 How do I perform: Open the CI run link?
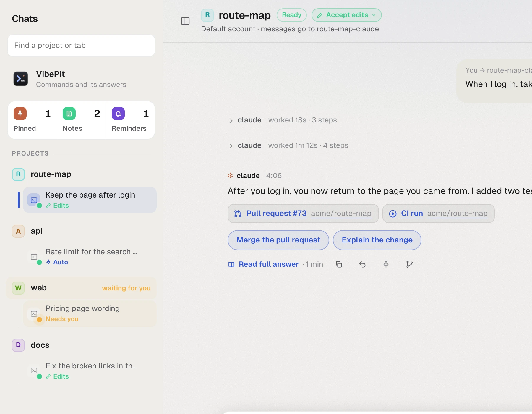[x=439, y=214]
